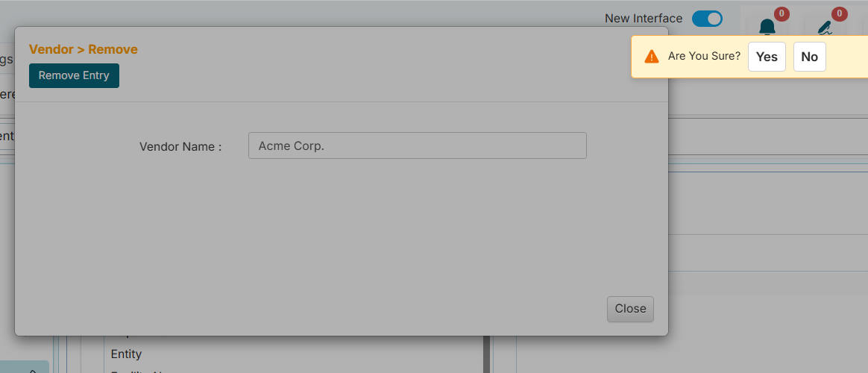Image resolution: width=868 pixels, height=373 pixels.
Task: Click the Are You Sure? message text
Action: pyautogui.click(x=704, y=57)
